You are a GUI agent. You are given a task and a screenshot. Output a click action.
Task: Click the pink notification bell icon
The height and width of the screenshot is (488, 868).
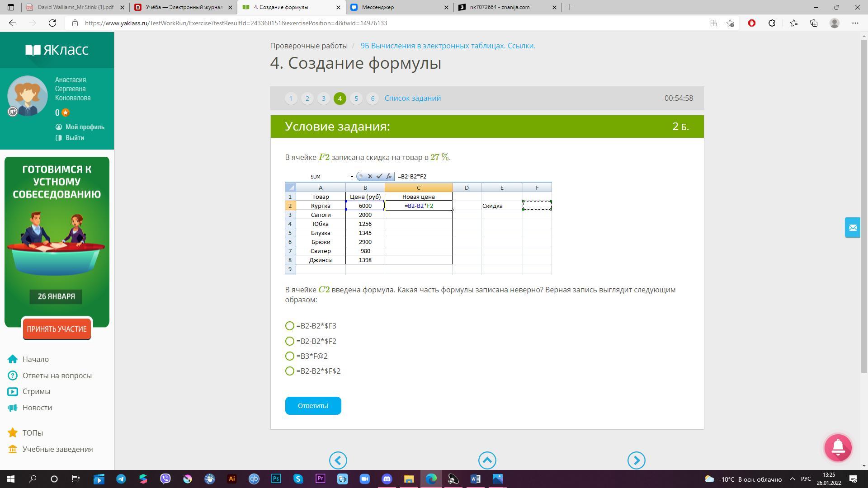point(838,447)
